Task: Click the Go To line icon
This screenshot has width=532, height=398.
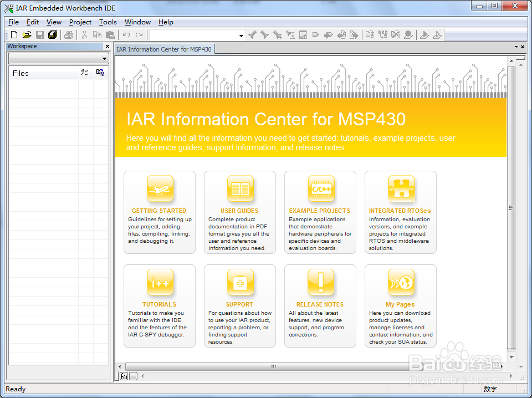Action: coord(303,34)
